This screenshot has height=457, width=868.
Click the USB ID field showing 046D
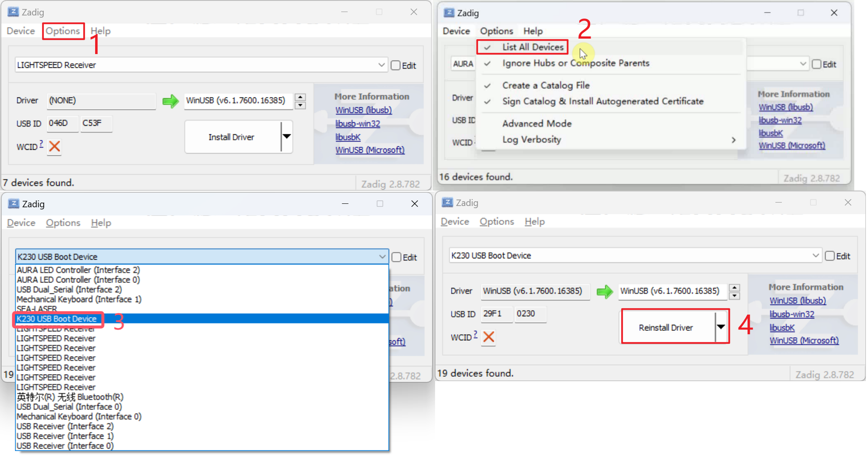pos(63,124)
